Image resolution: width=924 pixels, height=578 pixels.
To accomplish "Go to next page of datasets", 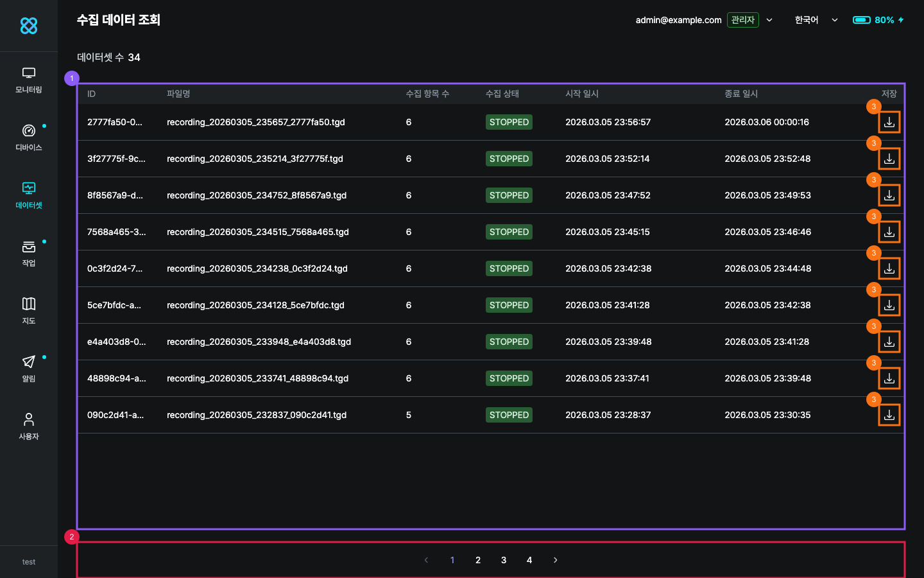I will pyautogui.click(x=555, y=560).
